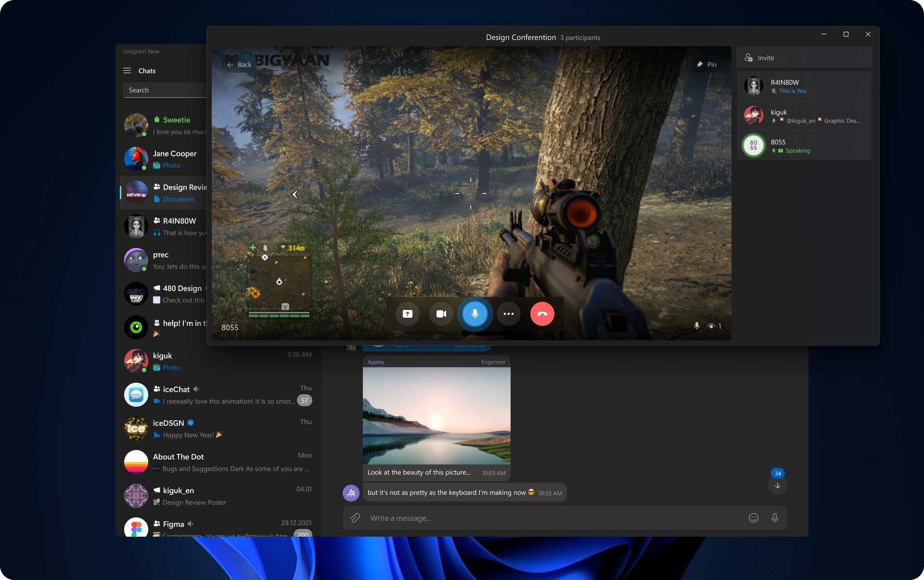Click the purple sender avatar beside message
Viewport: 924px width, 580px height.
pyautogui.click(x=351, y=493)
